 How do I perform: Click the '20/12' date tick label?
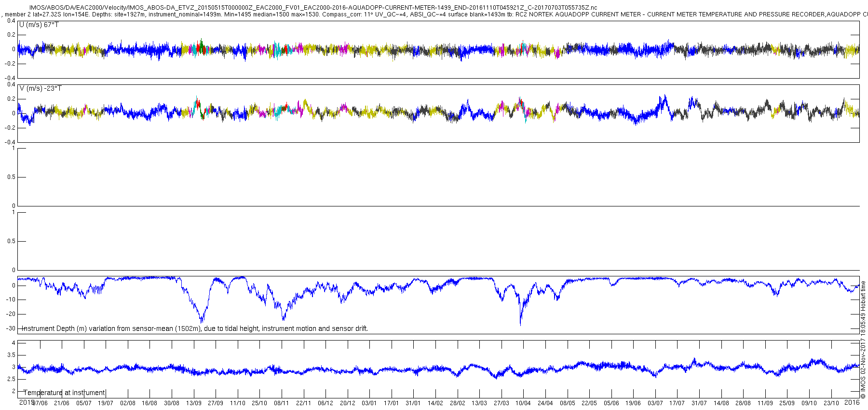pyautogui.click(x=348, y=403)
